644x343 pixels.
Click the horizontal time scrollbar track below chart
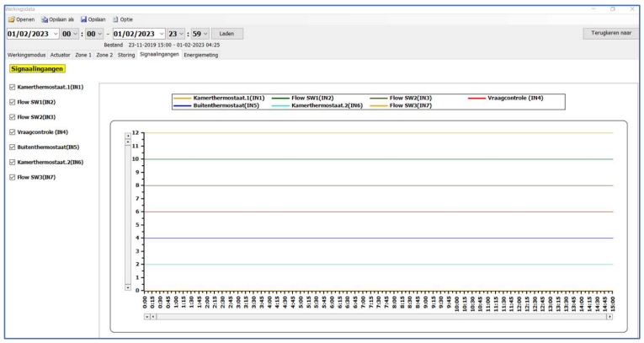coord(379,315)
